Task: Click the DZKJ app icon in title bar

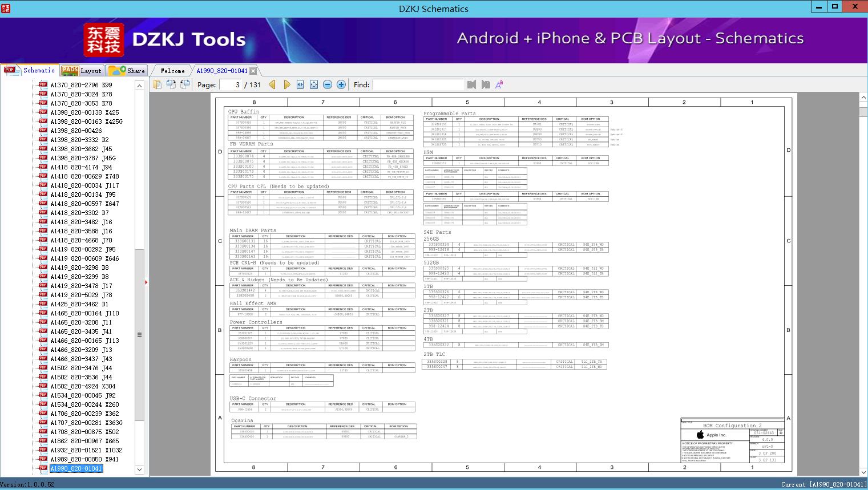Action: point(5,8)
